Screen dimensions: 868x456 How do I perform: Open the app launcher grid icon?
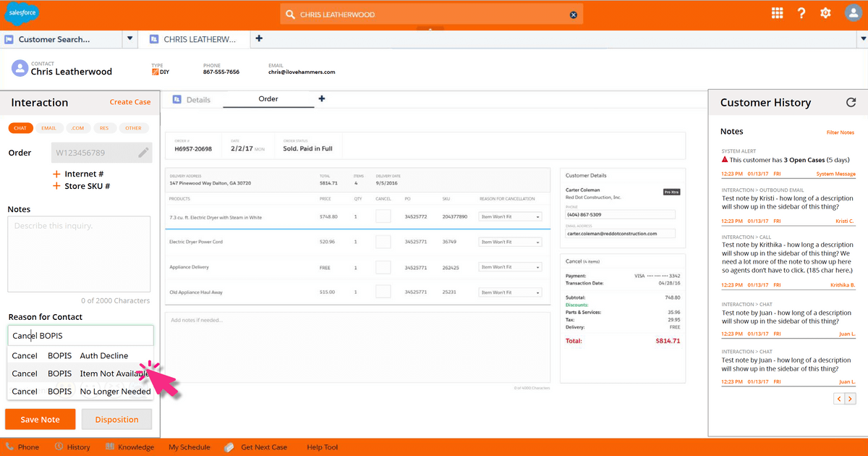coord(778,13)
